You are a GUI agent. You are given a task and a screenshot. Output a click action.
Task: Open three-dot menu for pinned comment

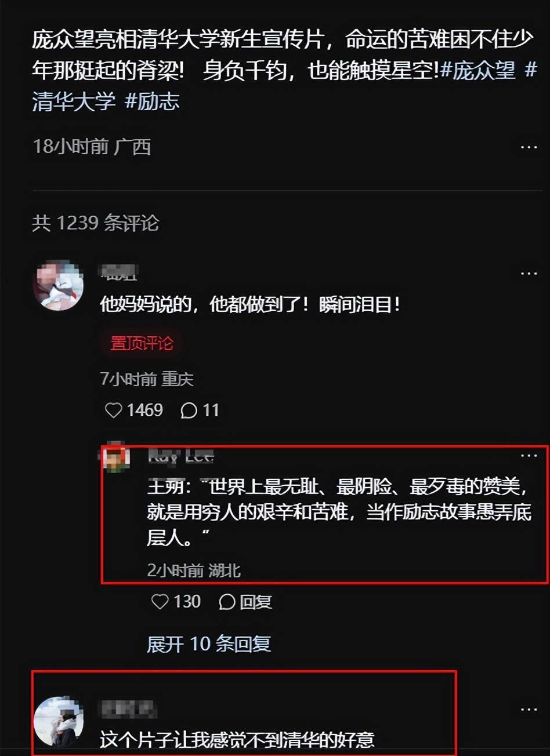(x=529, y=274)
